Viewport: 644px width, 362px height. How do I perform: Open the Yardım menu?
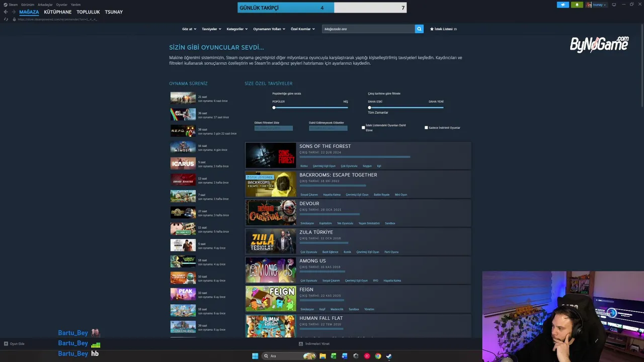tap(75, 5)
